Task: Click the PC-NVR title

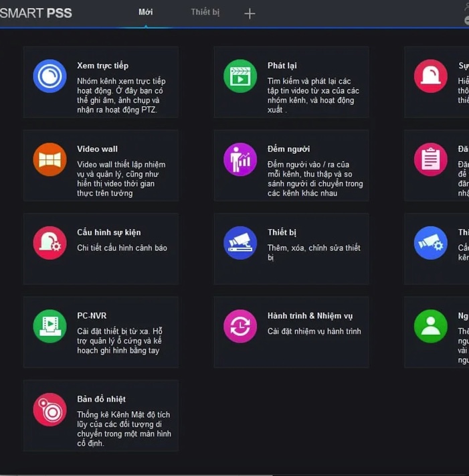Action: pyautogui.click(x=92, y=316)
